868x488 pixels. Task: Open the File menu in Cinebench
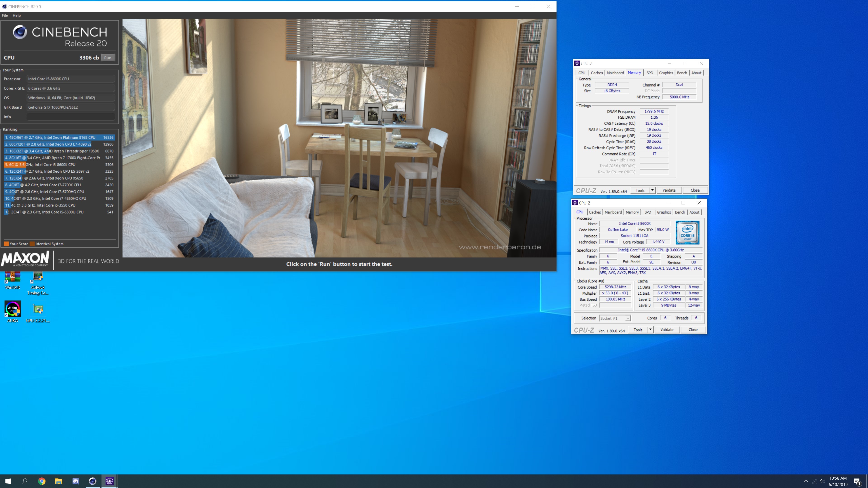pyautogui.click(x=5, y=16)
